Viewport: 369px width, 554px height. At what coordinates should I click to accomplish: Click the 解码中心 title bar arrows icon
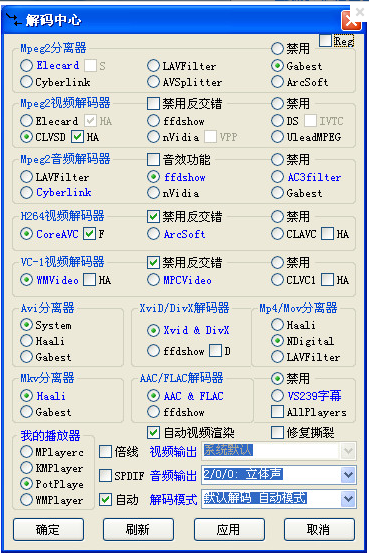coord(13,19)
